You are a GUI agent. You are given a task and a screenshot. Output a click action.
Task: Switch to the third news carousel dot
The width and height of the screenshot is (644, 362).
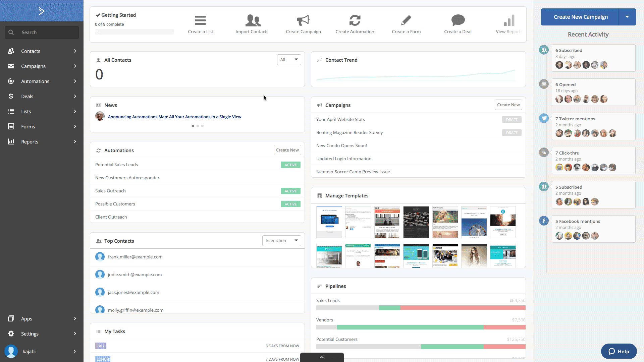pyautogui.click(x=202, y=126)
